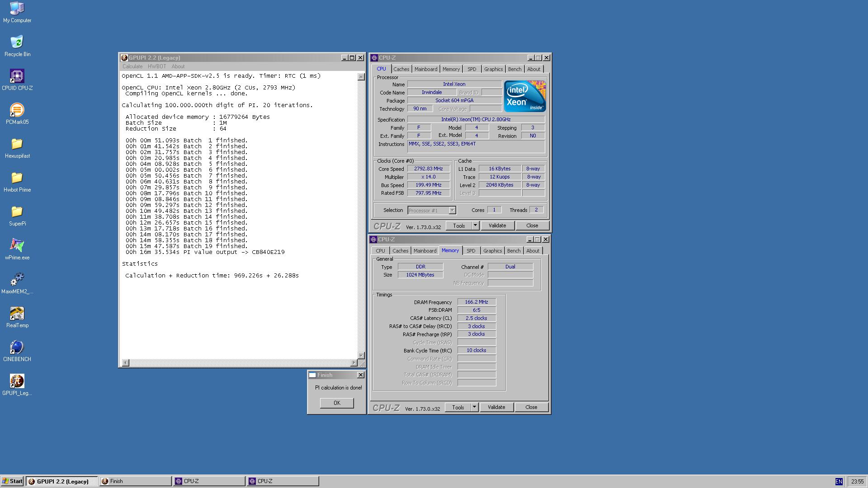Screen dimensions: 868x488
Task: Click Close button in upper CPU-Z
Action: [532, 225]
